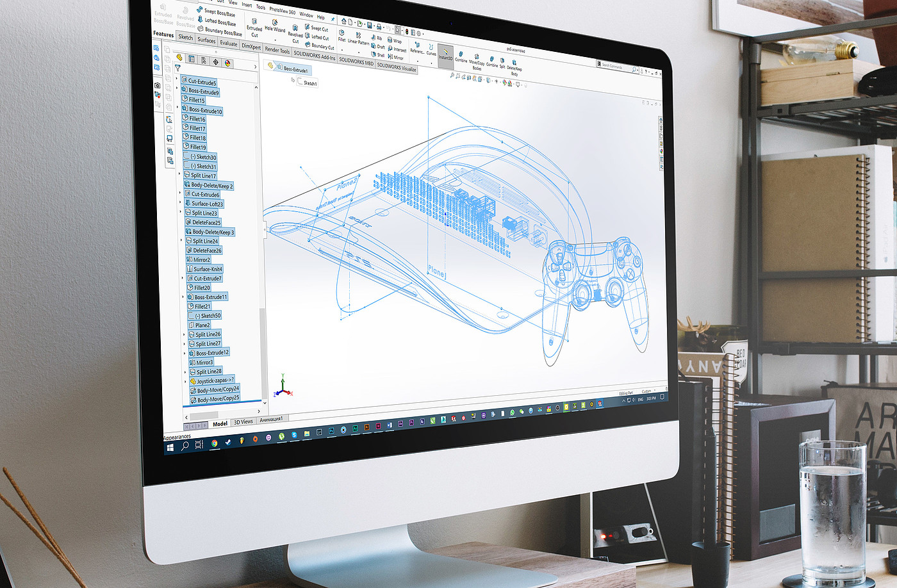The width and height of the screenshot is (897, 588).
Task: Open the Insert menu
Action: (247, 4)
